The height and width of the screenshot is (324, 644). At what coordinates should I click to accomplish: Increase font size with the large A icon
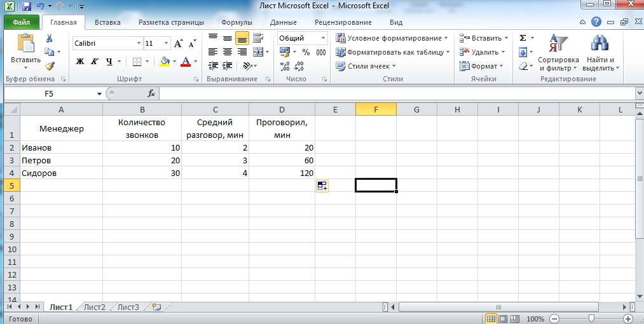tap(178, 44)
